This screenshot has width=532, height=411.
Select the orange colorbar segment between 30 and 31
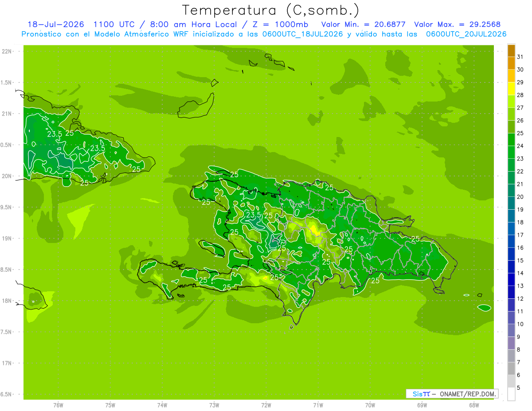coord(511,63)
